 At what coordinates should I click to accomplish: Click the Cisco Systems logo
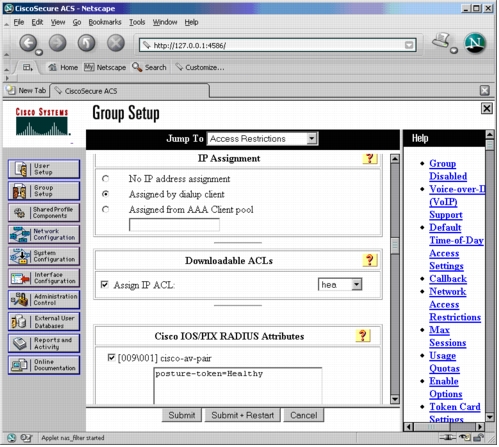point(42,122)
